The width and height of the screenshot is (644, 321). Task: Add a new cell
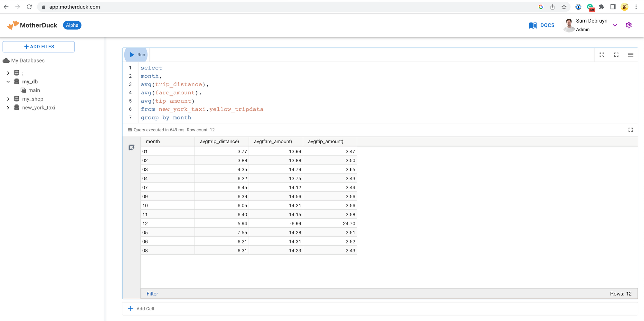pos(141,308)
